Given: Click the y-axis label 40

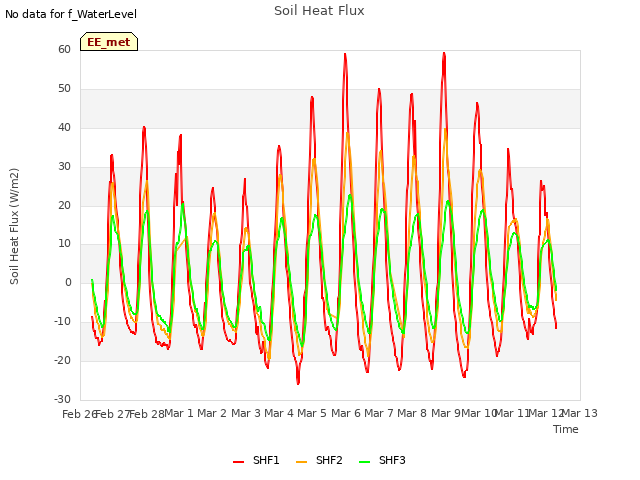Looking at the screenshot, I should pos(64,127).
